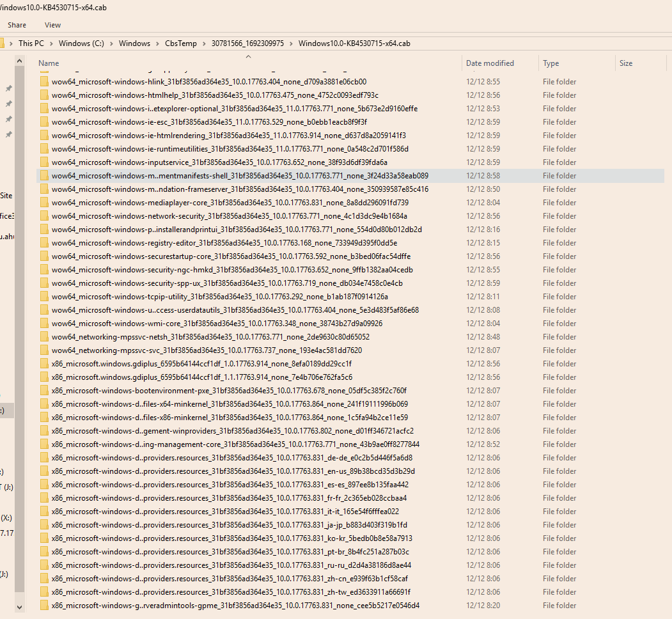Open the chevron after CbsTemp
Screen dimensions: 672x619
204,43
